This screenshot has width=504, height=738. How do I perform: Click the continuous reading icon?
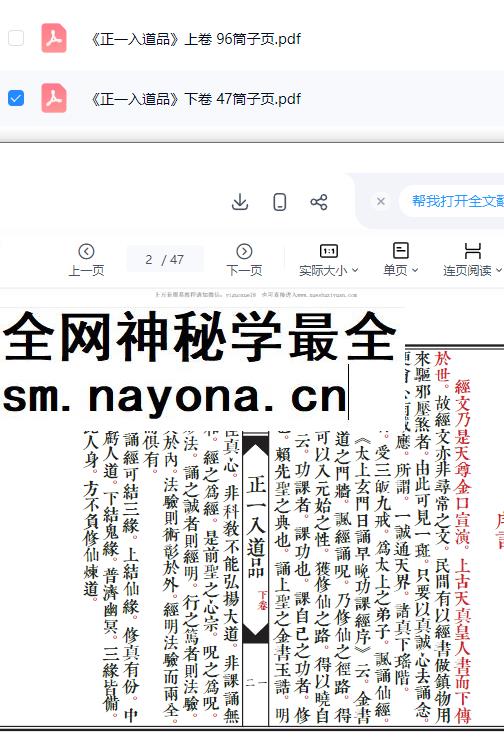472,250
